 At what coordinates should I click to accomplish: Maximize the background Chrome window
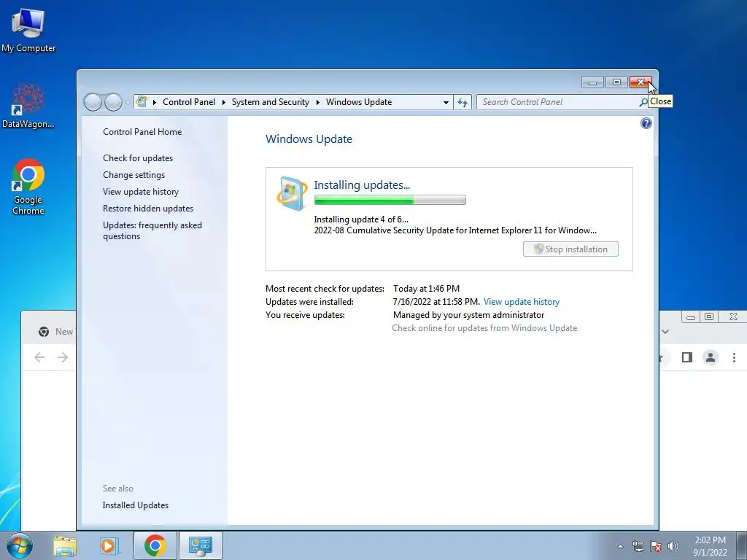click(709, 316)
